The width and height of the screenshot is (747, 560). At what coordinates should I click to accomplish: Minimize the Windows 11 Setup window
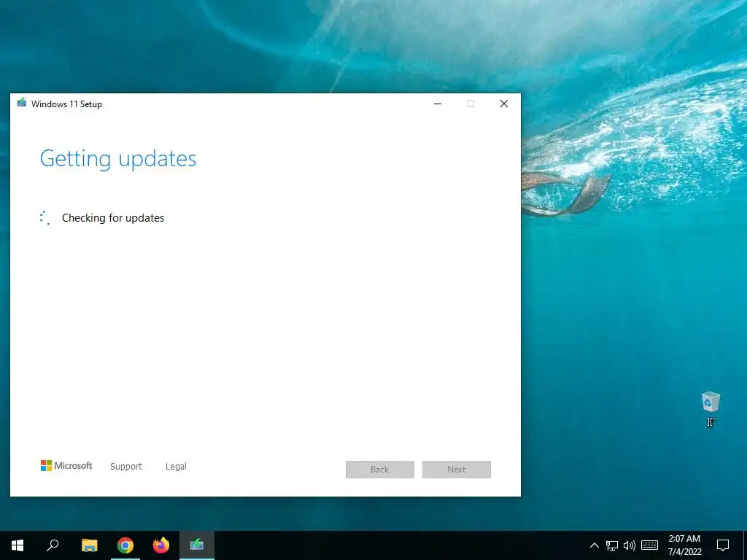[438, 104]
